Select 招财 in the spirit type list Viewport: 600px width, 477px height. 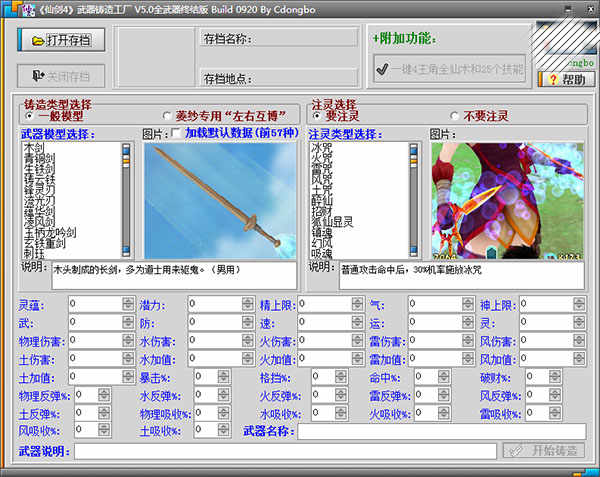pos(321,211)
